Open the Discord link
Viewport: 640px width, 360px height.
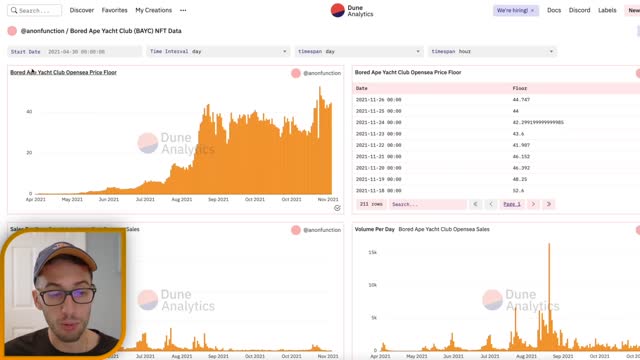coord(580,10)
